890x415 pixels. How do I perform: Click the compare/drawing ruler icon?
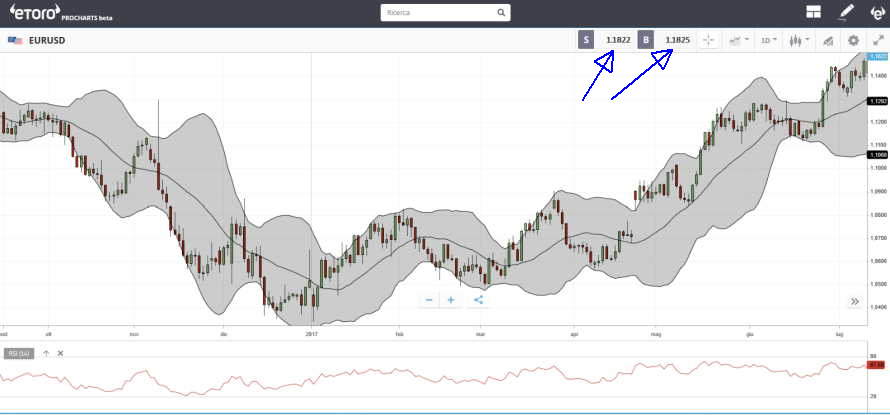pyautogui.click(x=827, y=40)
